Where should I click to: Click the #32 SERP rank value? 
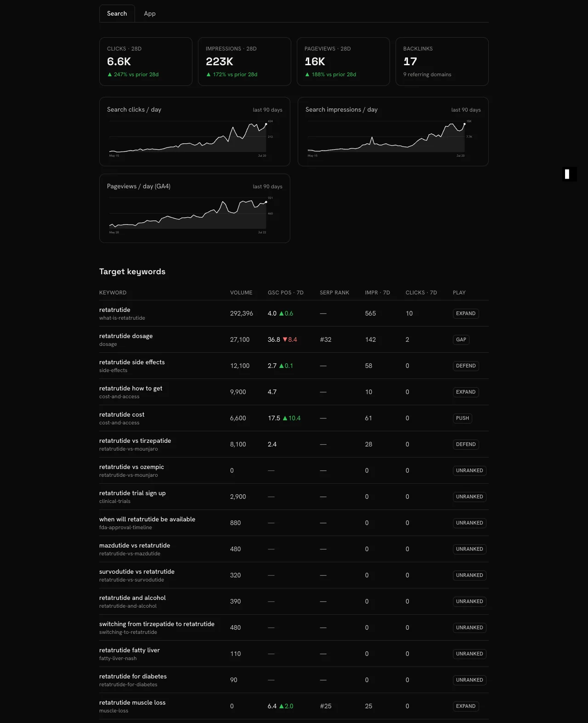pyautogui.click(x=326, y=340)
